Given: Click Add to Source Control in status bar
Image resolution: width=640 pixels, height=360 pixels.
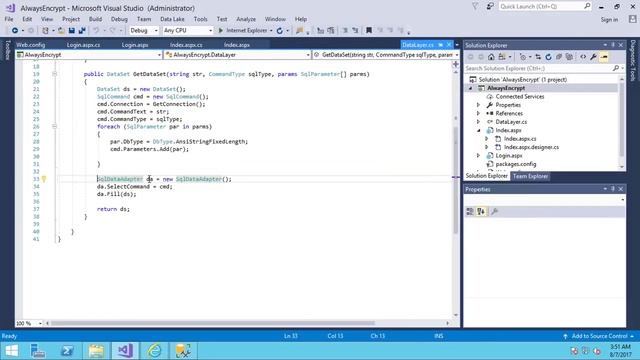Looking at the screenshot, I should (x=600, y=336).
